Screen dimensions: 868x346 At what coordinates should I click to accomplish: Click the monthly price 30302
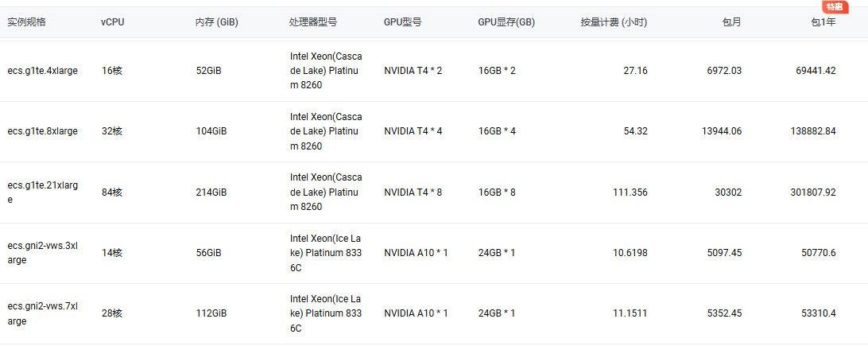tap(730, 192)
